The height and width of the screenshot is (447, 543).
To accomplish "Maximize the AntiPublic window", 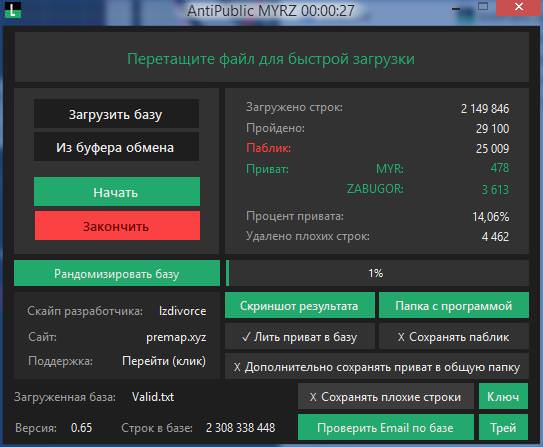I will (x=483, y=7).
